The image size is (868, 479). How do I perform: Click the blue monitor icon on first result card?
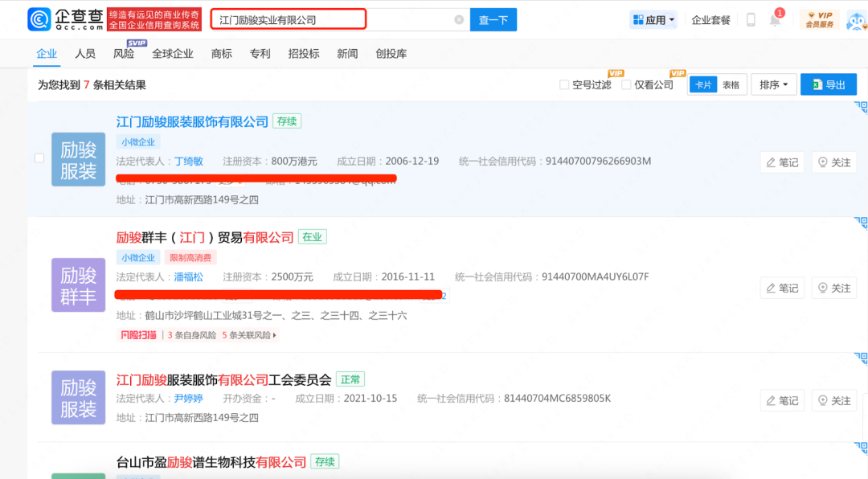click(861, 107)
